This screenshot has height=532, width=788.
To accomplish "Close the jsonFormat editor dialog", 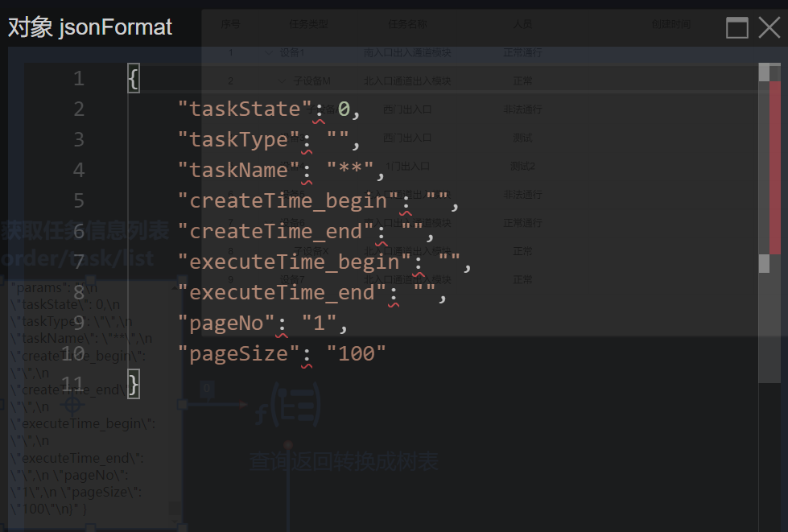I will [769, 28].
